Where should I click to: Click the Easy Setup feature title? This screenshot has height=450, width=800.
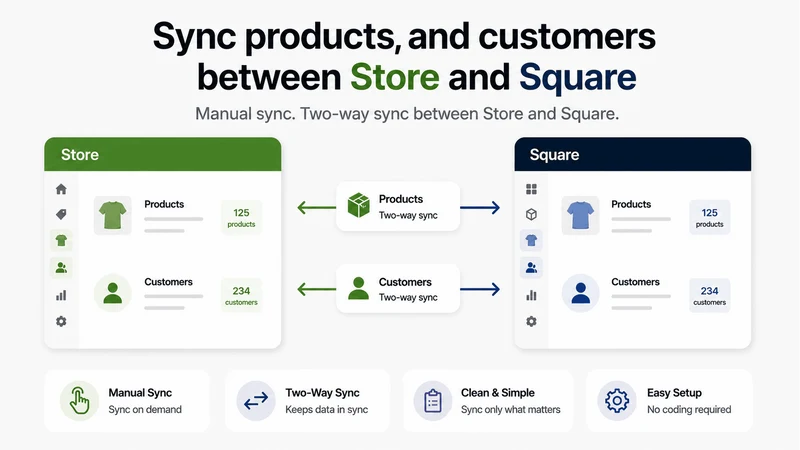click(674, 393)
